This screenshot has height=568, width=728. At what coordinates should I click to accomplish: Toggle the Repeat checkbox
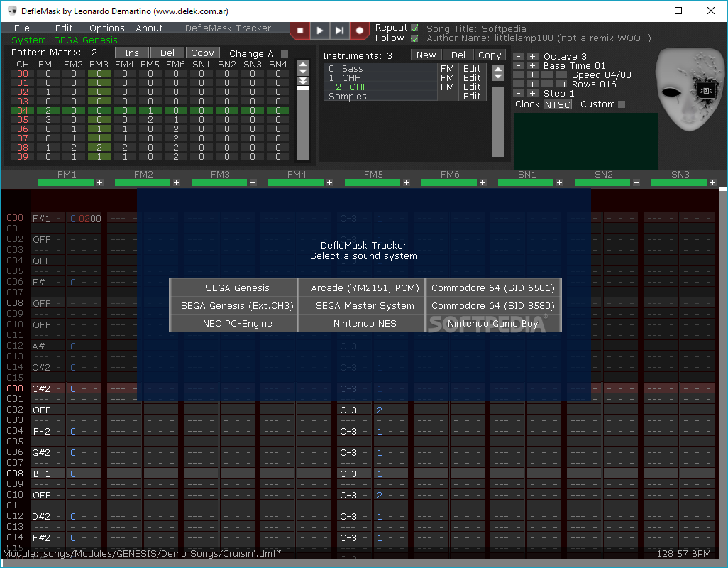414,28
